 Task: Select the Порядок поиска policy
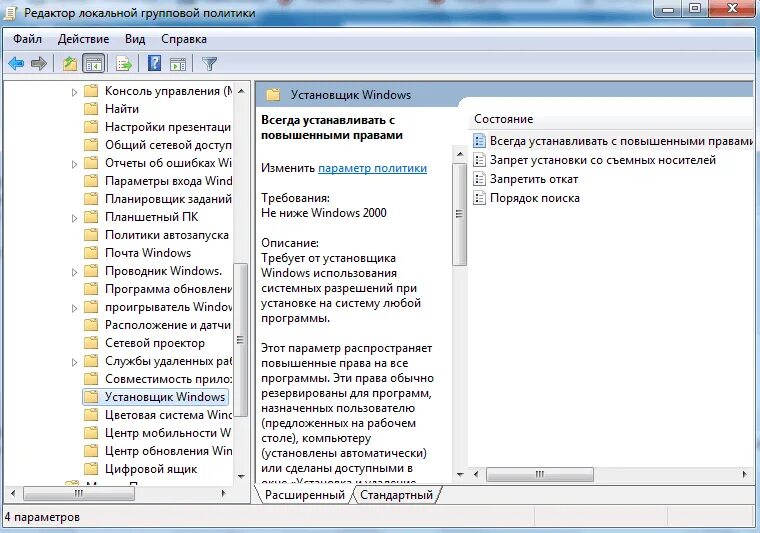click(535, 198)
